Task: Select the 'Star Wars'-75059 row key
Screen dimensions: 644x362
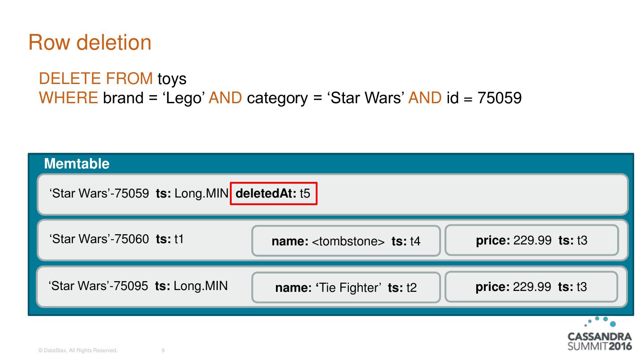Action: pos(99,194)
